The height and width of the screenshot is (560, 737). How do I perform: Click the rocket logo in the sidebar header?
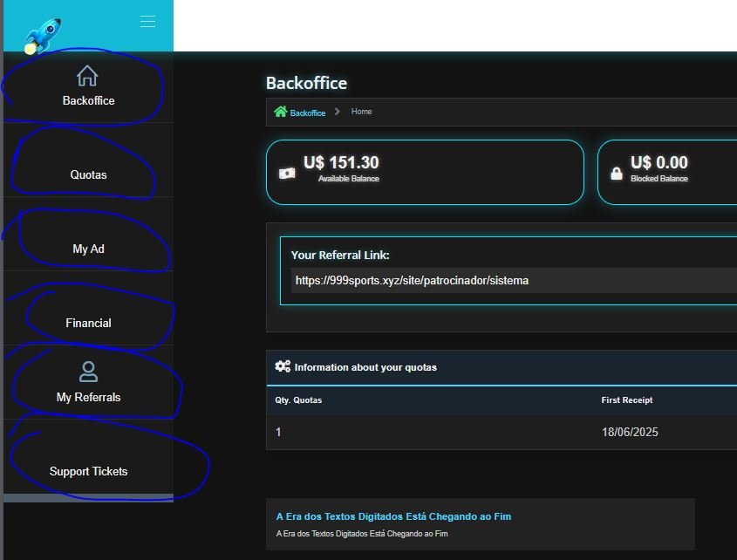click(43, 36)
